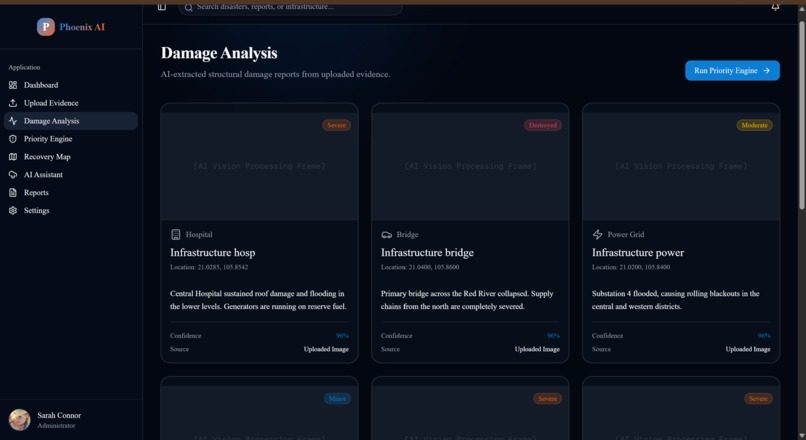Click the Application section label
Image resolution: width=806 pixels, height=440 pixels.
click(x=24, y=67)
